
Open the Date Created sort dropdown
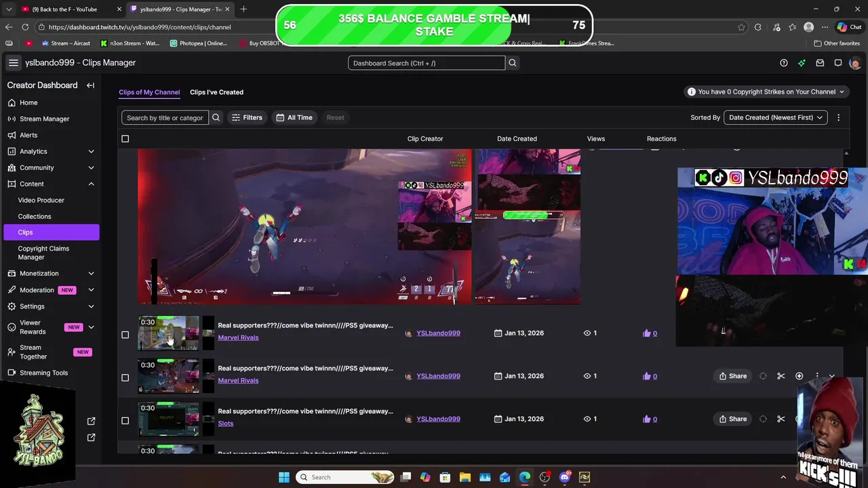pyautogui.click(x=776, y=117)
